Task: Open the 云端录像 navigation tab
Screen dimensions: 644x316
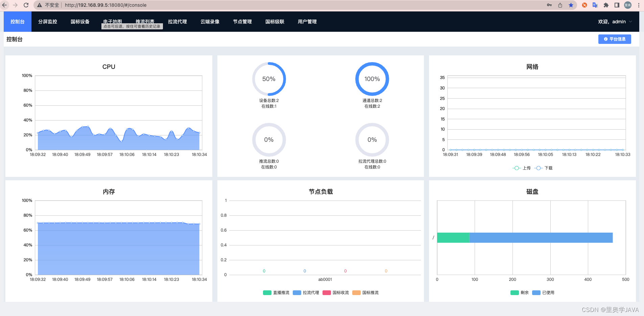Action: click(210, 22)
